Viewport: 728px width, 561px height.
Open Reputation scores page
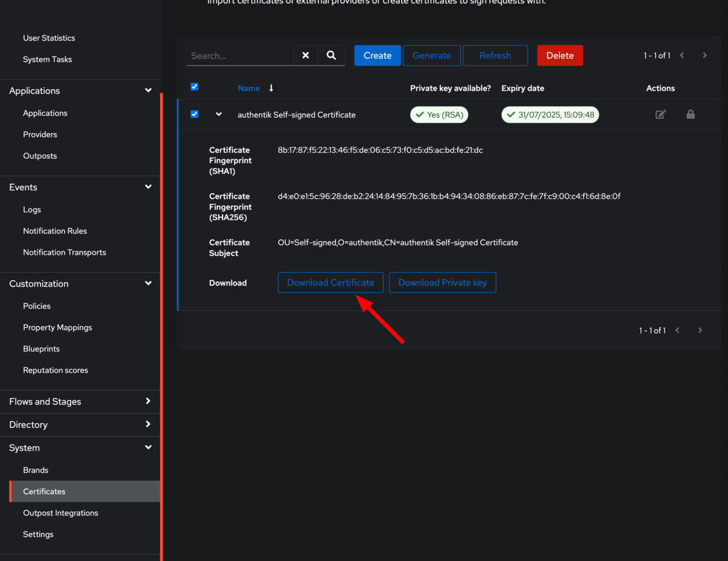pyautogui.click(x=55, y=370)
